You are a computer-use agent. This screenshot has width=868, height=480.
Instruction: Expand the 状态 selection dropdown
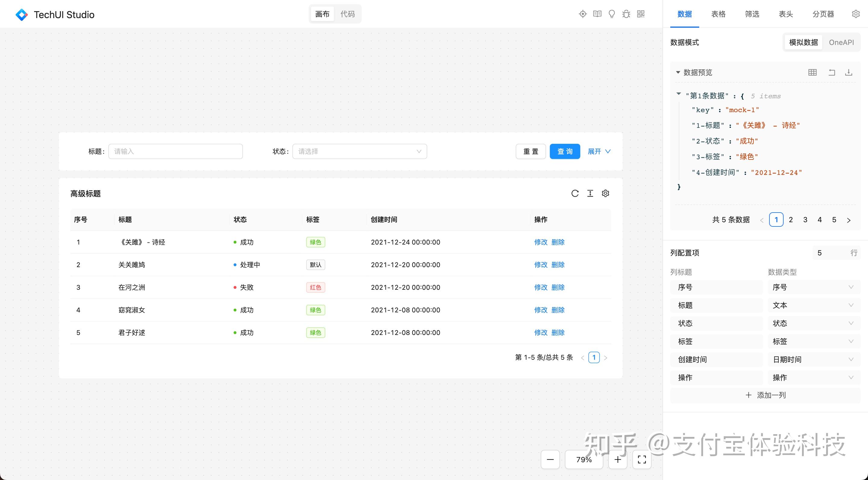(x=359, y=151)
